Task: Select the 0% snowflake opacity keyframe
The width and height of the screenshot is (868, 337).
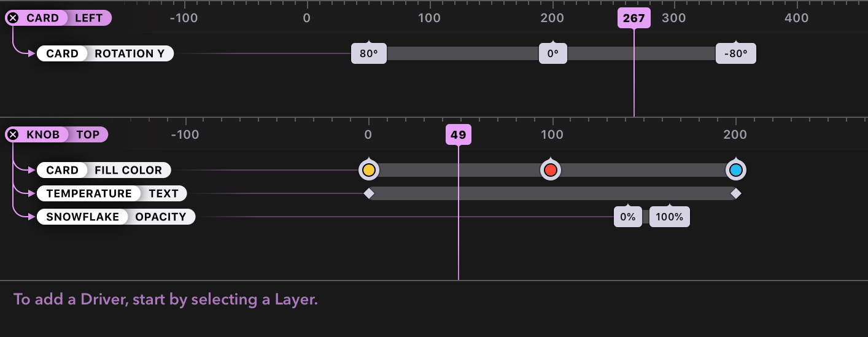Action: (x=628, y=217)
